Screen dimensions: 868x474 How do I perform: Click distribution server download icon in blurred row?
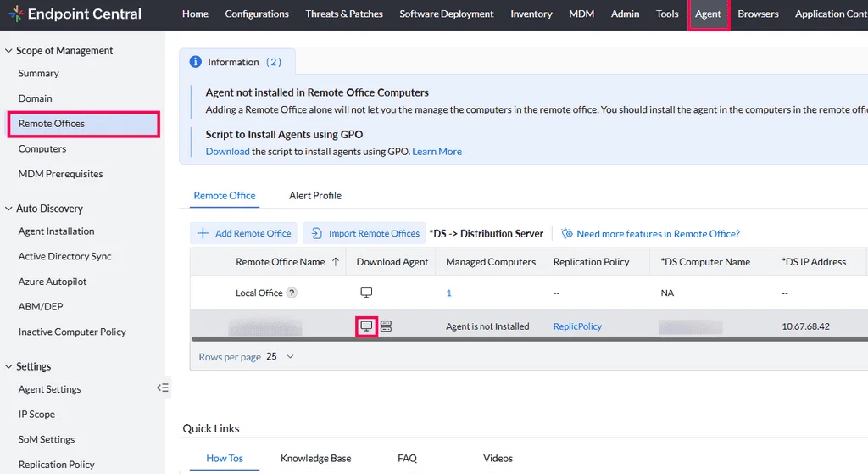386,326
